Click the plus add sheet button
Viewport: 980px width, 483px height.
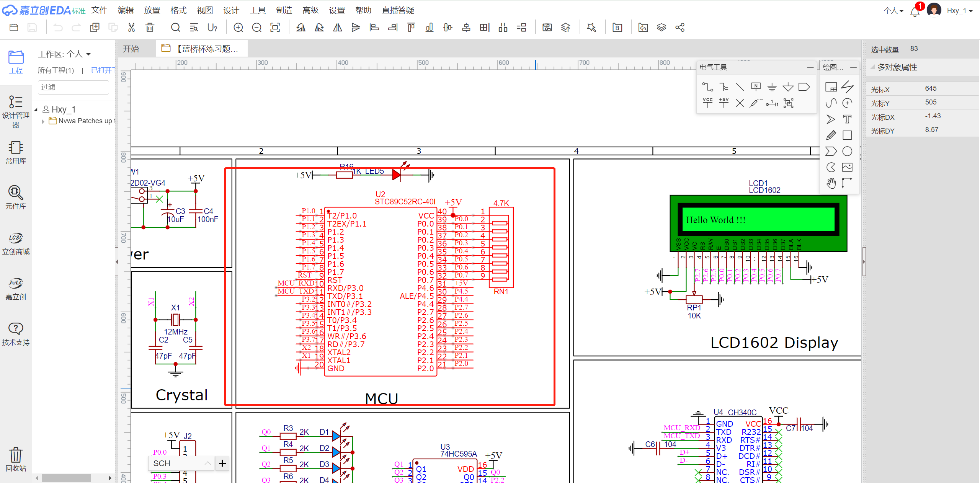click(222, 463)
